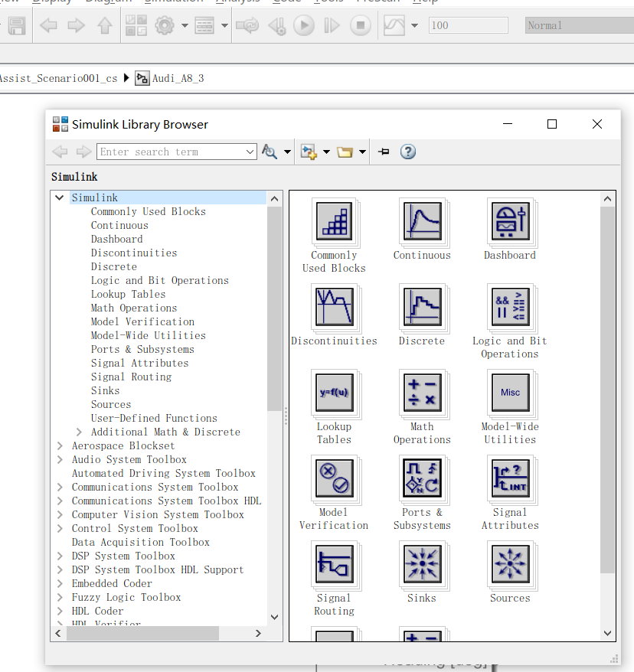Click the tree horizontal scrollbar right arrow

click(258, 634)
